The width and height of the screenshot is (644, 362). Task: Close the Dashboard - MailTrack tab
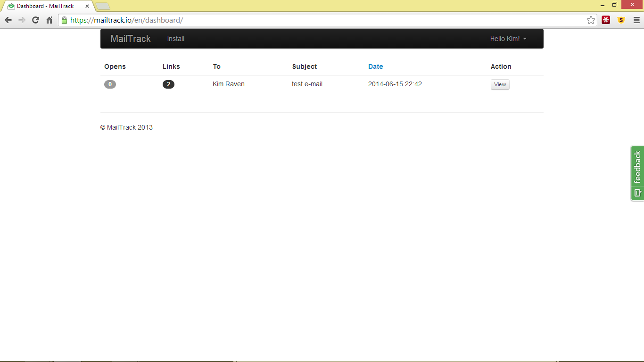pos(87,6)
